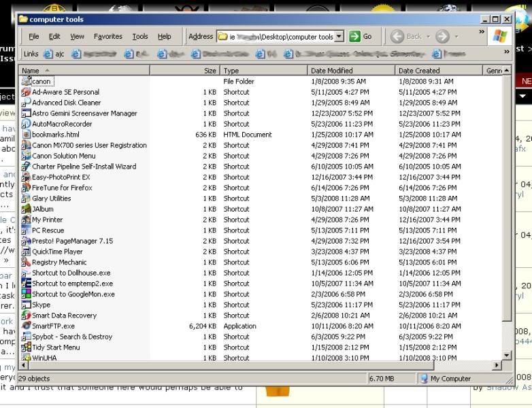Click horizontal scrollbar left arrow
This screenshot has height=408, width=532.
[23, 365]
